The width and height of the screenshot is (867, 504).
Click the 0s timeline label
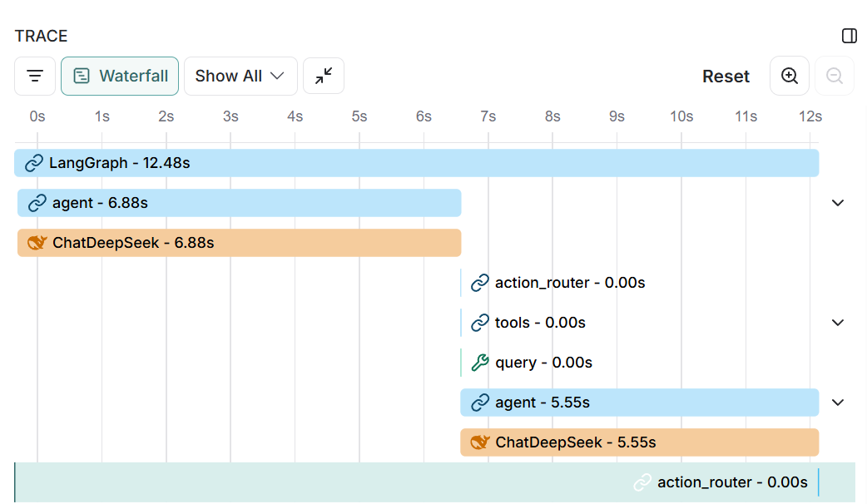coord(37,116)
